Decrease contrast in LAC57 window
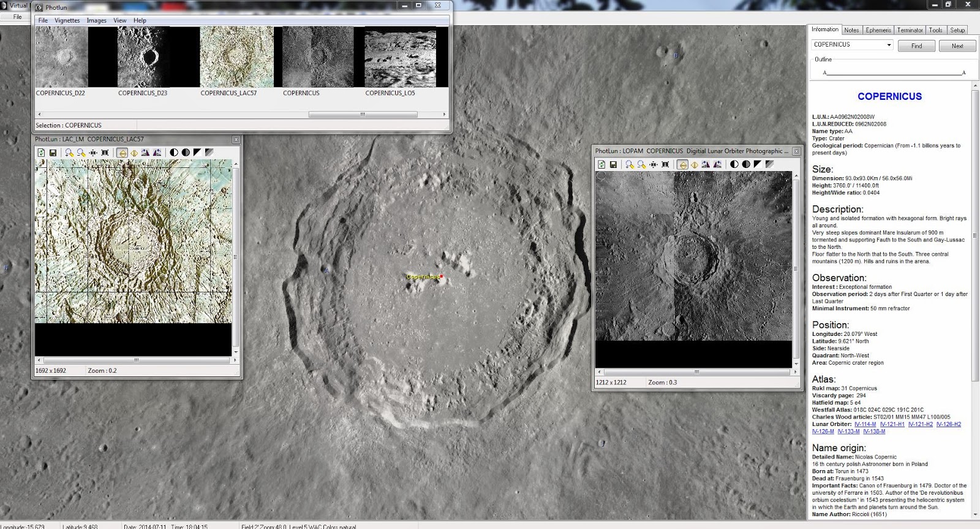The height and width of the screenshot is (529, 980). point(186,153)
